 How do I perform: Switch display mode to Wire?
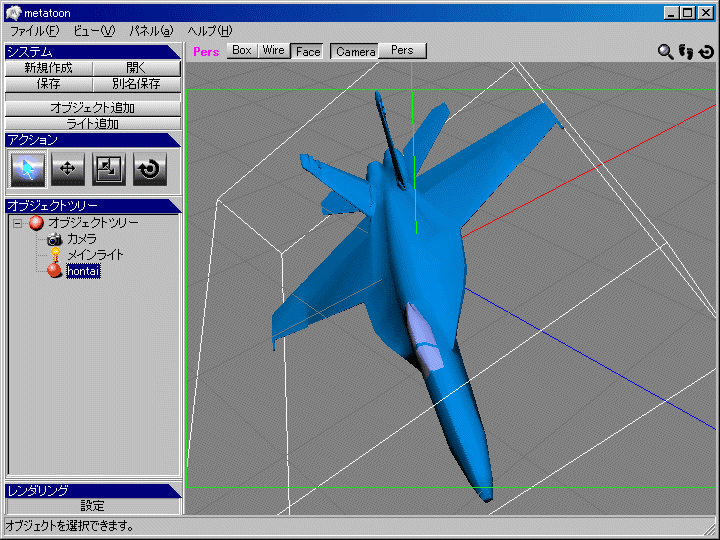273,51
